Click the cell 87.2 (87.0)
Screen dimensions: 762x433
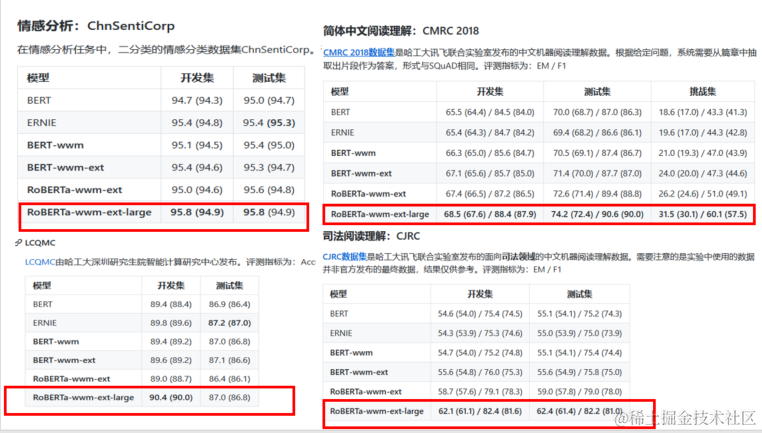[229, 323]
